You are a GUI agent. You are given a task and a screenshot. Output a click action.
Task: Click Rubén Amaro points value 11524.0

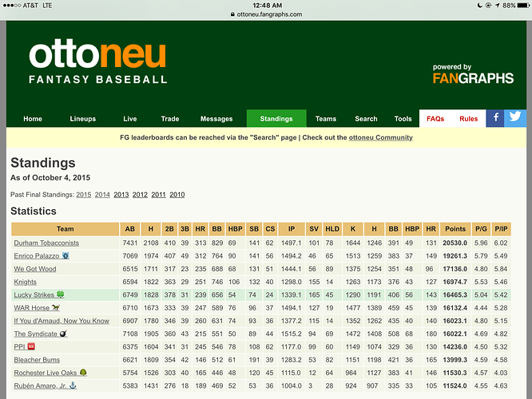(455, 385)
